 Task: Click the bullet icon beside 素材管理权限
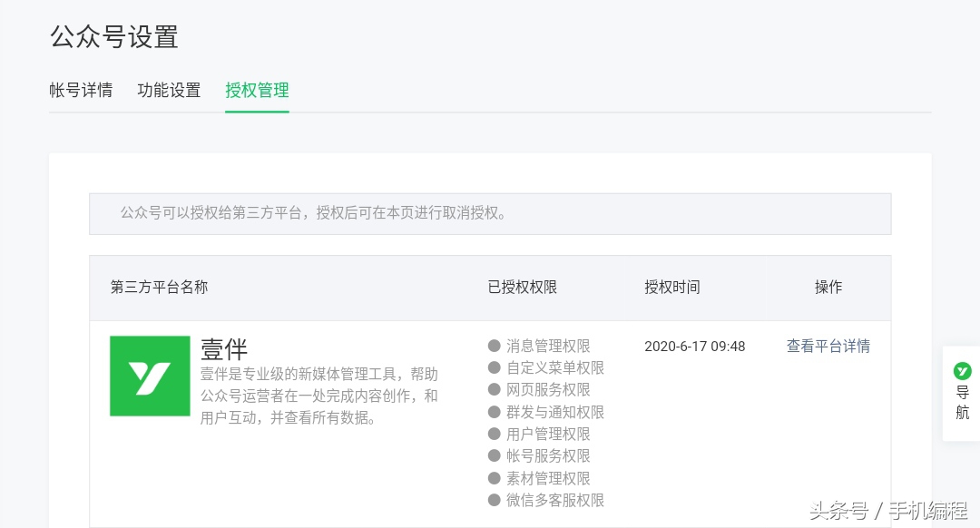(494, 478)
